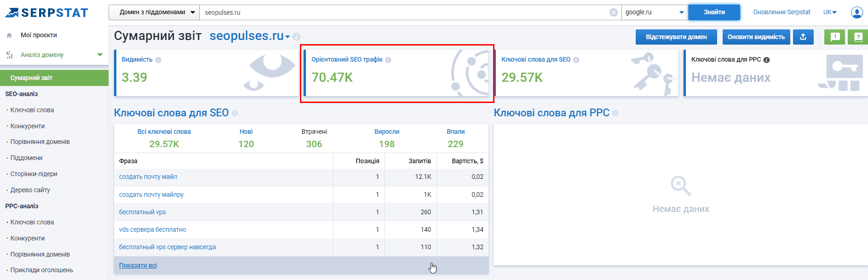Open the google.ru search engine dropdown
868x280 pixels.
tap(655, 12)
